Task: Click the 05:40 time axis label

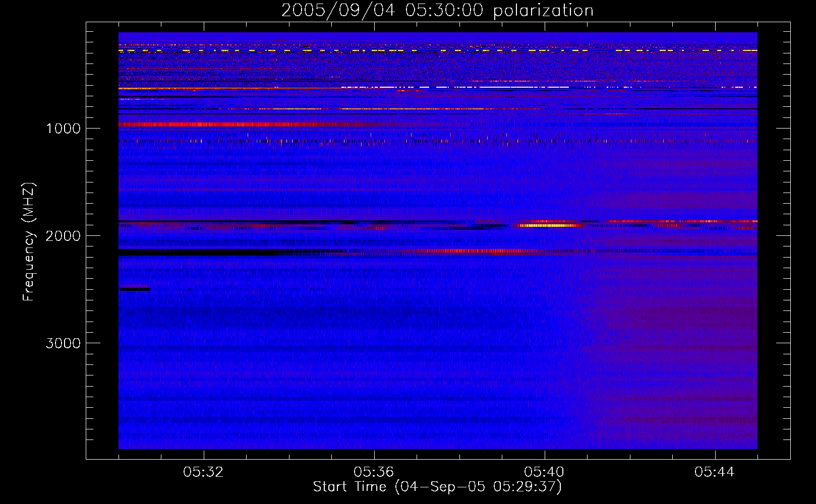Action: tap(544, 472)
